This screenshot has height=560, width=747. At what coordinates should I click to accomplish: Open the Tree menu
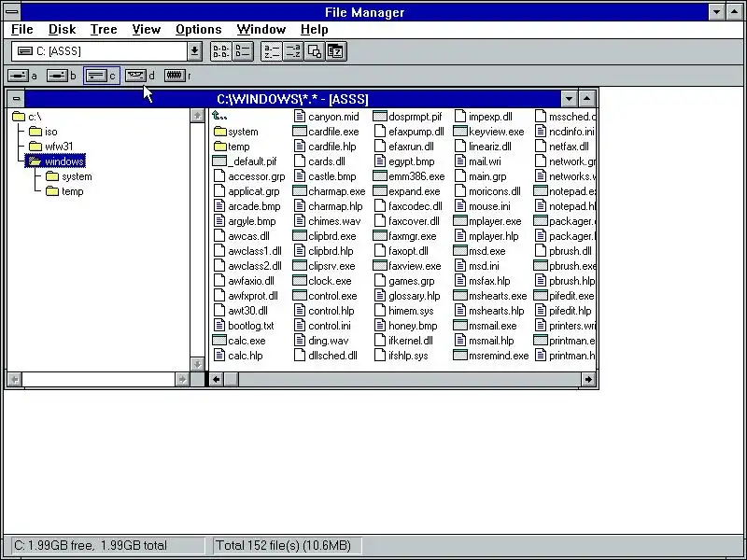click(x=104, y=30)
